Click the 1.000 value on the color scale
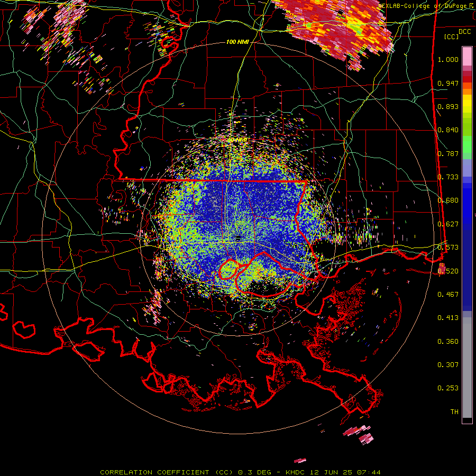 coord(448,59)
